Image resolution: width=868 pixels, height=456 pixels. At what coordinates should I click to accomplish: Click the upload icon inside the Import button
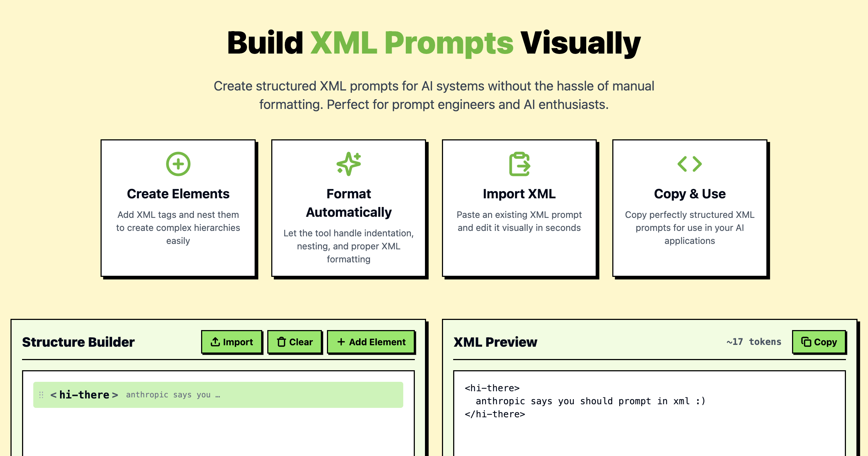point(215,341)
